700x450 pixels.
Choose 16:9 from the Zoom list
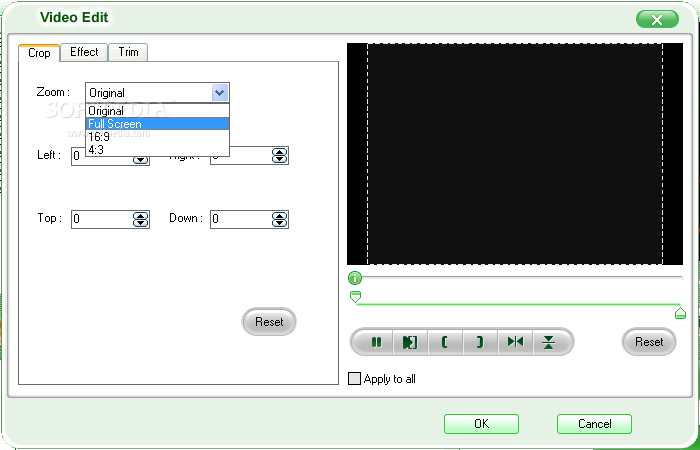pos(158,137)
